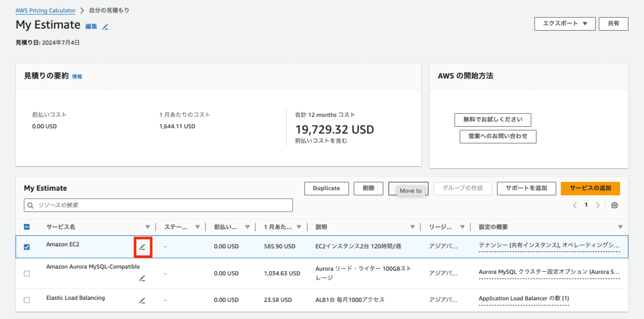Click the 1,644.11 USD monthly value
Image resolution: width=644 pixels, height=319 pixels.
click(177, 127)
